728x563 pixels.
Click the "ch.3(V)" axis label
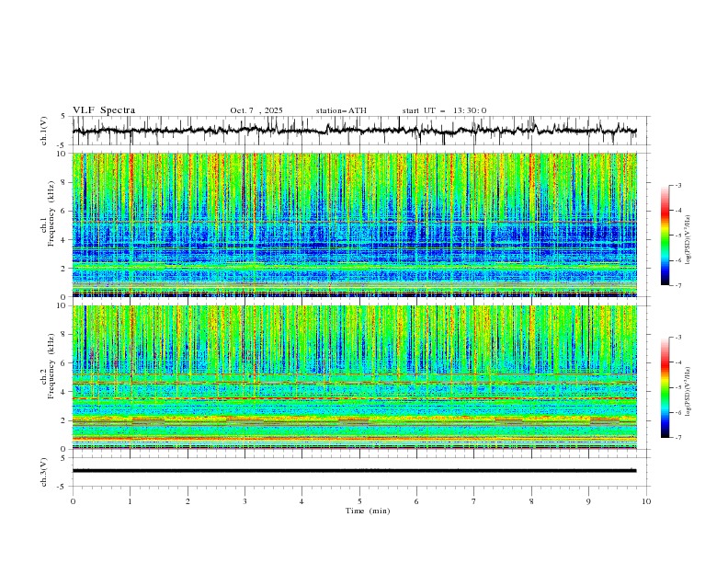[44, 472]
